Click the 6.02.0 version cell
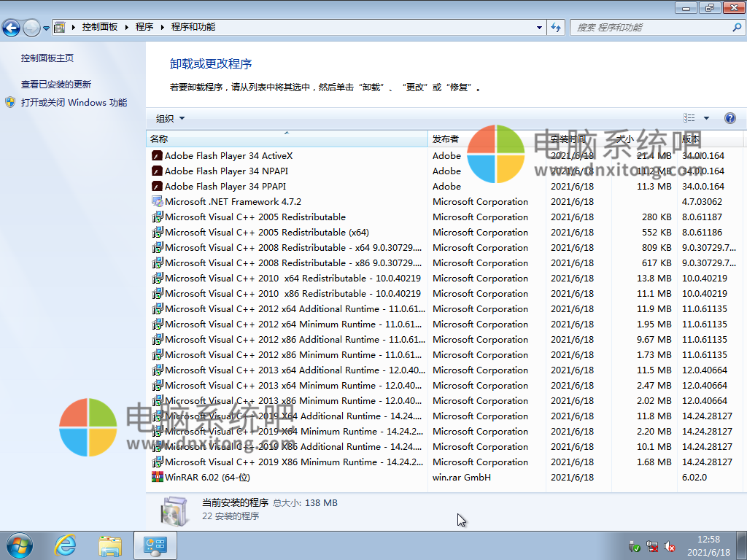The height and width of the screenshot is (560, 747). pyautogui.click(x=694, y=477)
